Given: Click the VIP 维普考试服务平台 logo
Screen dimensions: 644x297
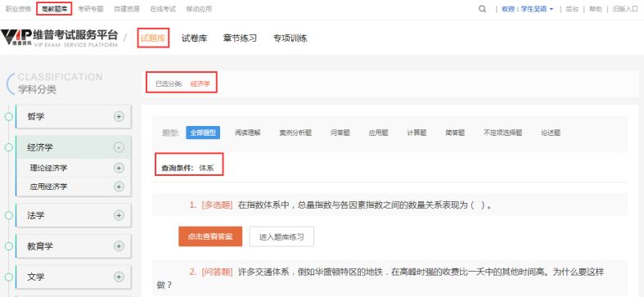Looking at the screenshot, I should point(60,38).
